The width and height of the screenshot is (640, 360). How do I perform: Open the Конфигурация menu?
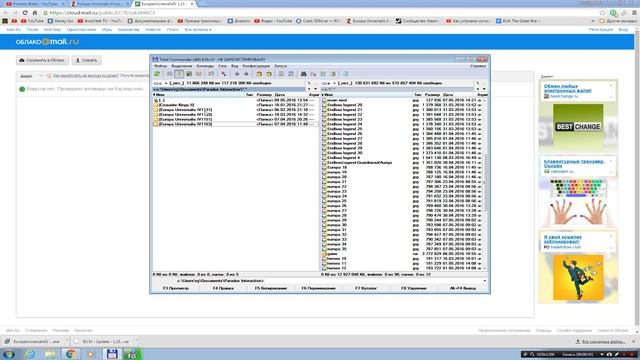coord(256,66)
